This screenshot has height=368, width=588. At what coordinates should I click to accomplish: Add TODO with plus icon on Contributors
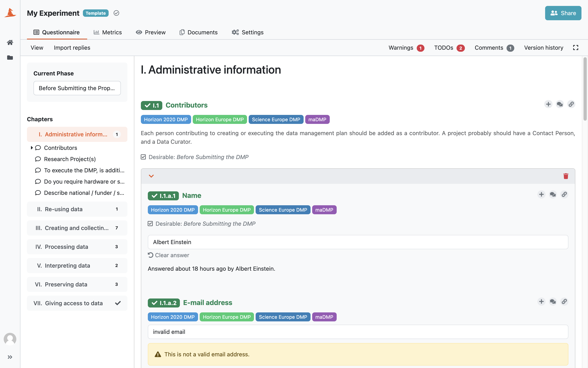point(548,104)
